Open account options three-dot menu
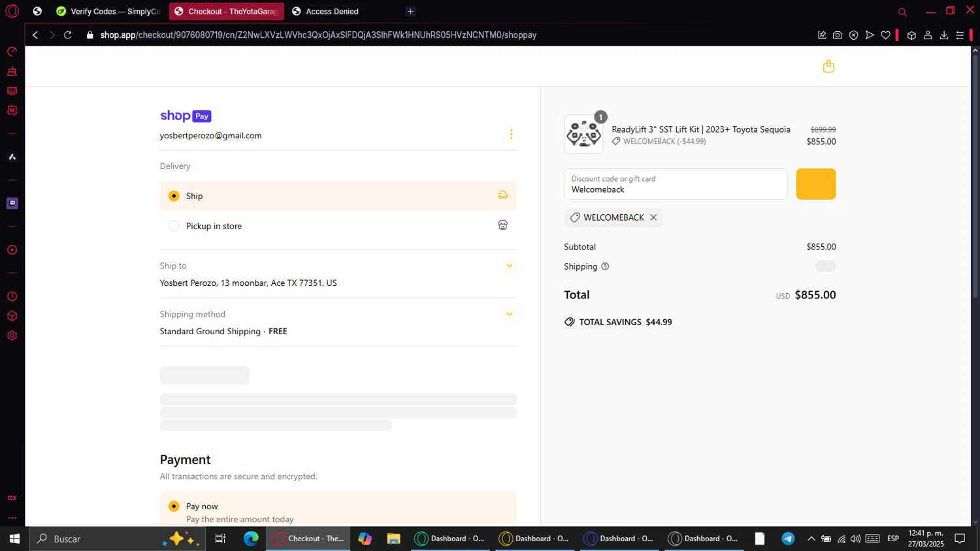980x551 pixels. (x=511, y=134)
